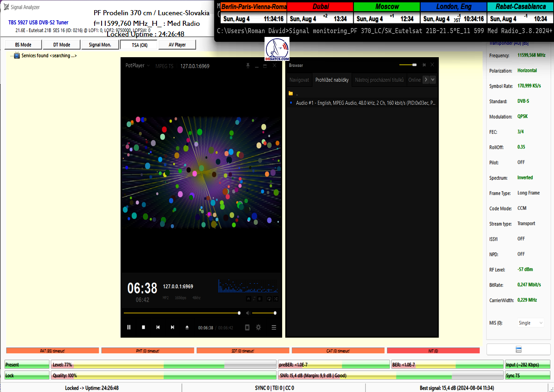Skip to previous track in PotPlayer
The height and width of the screenshot is (392, 554).
coord(158,327)
